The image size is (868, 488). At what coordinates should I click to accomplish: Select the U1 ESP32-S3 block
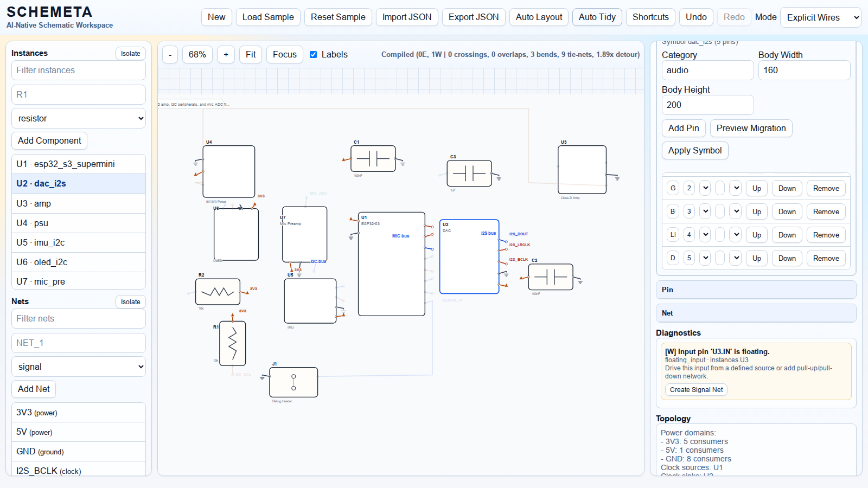click(x=391, y=264)
